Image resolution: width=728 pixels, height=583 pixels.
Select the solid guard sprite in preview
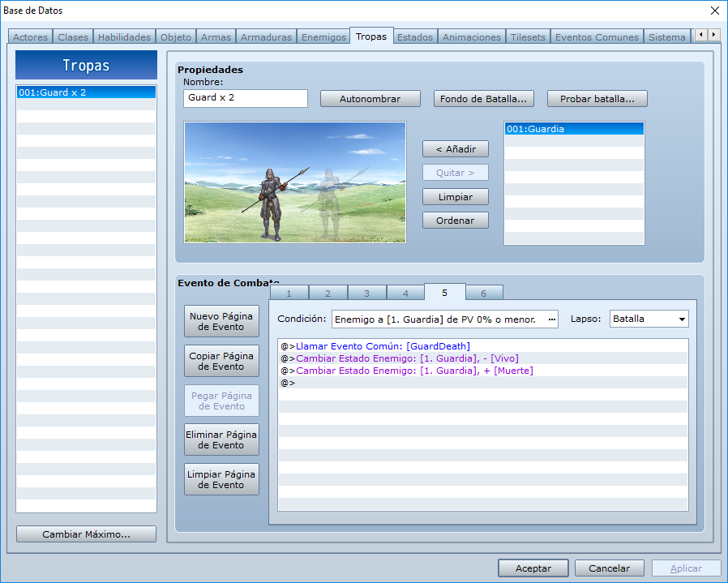pos(273,204)
